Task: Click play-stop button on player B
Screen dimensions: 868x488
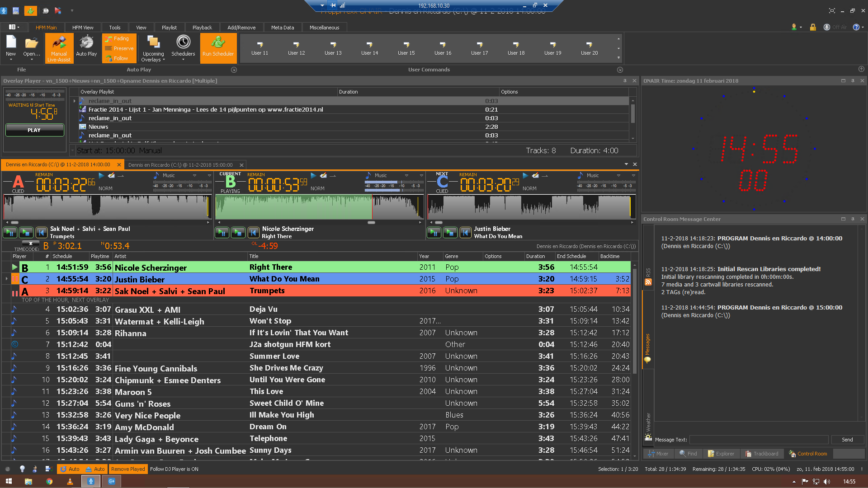Action: tap(238, 233)
